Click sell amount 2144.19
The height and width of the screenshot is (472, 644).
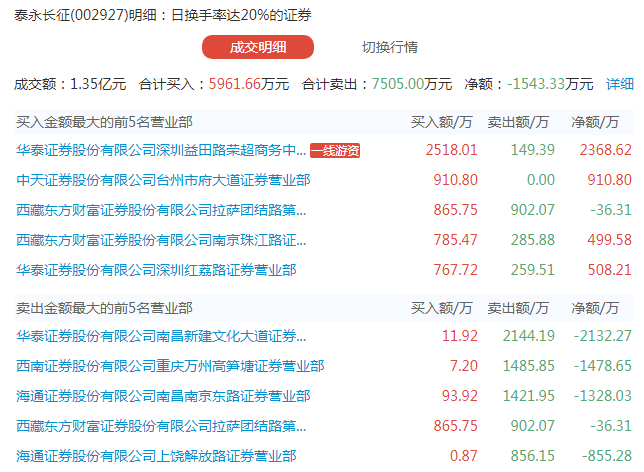click(529, 336)
